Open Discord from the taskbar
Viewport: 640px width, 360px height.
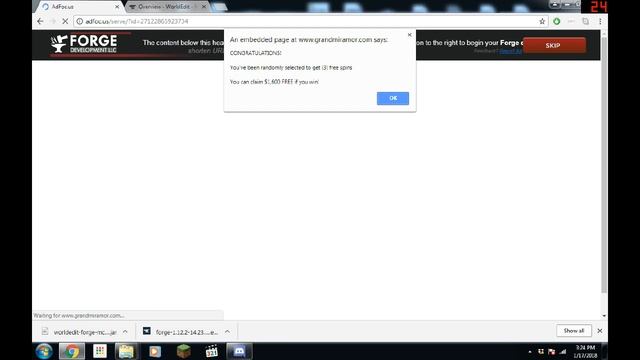pos(239,351)
